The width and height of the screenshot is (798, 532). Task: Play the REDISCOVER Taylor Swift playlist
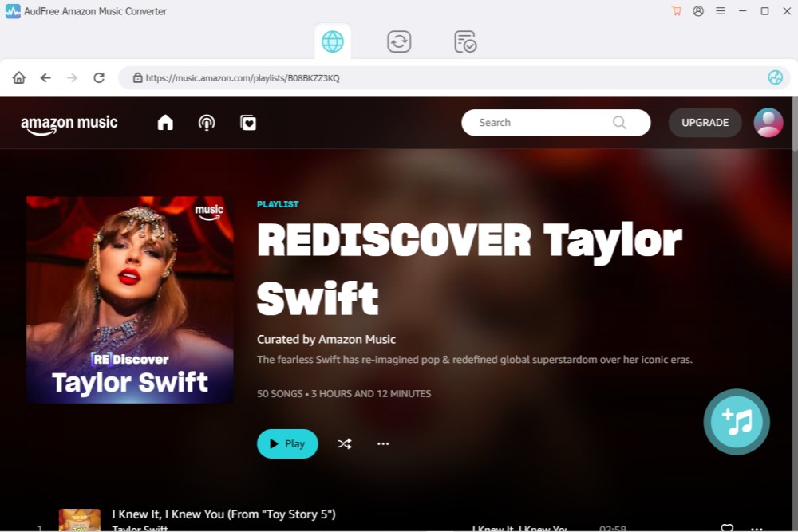(x=287, y=444)
